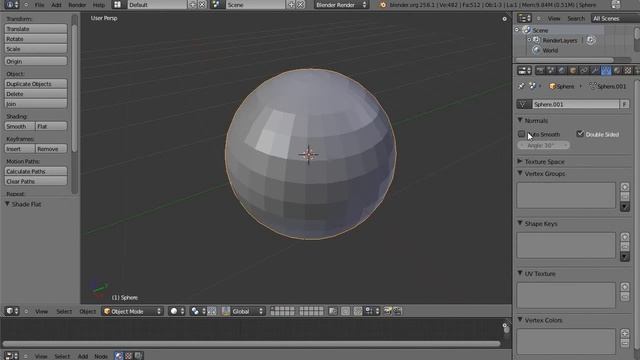Open the Render properties tab

(x=540, y=71)
